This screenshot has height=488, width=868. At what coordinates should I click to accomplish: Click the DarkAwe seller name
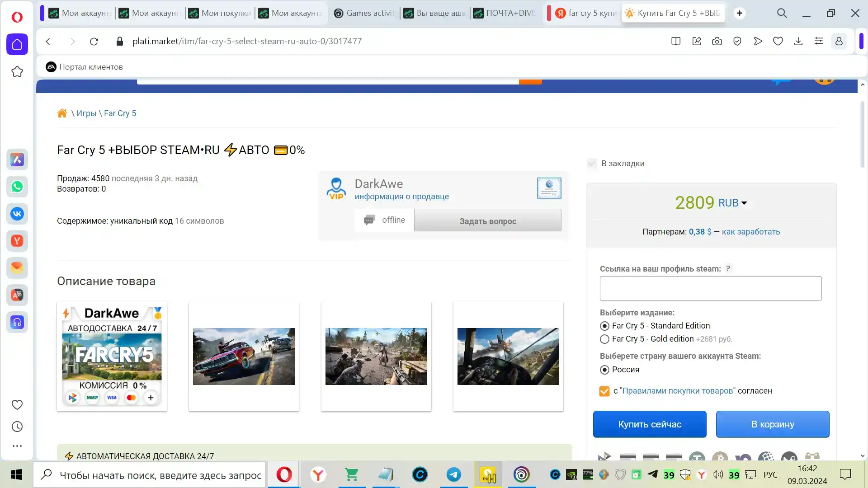(378, 184)
